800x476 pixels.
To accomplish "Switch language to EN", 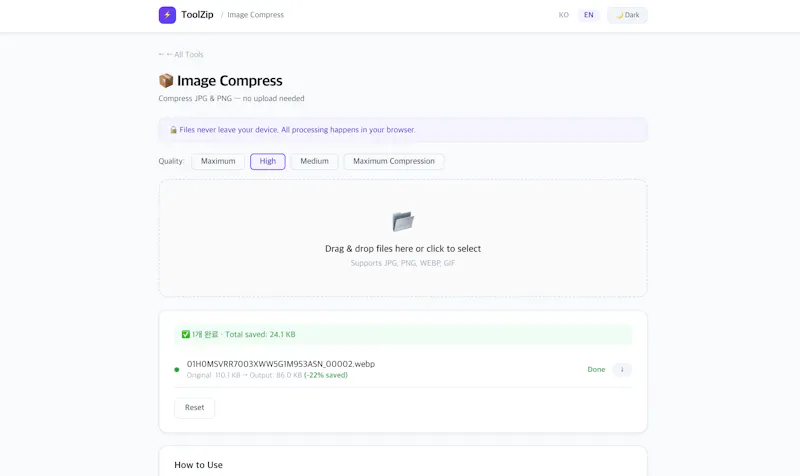I will (588, 15).
